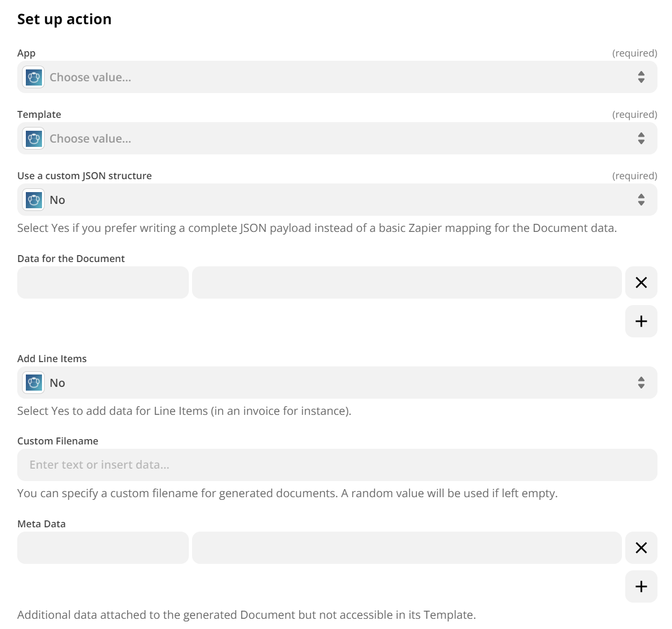Click the Meta Data key field
This screenshot has height=629, width=672.
click(x=103, y=548)
